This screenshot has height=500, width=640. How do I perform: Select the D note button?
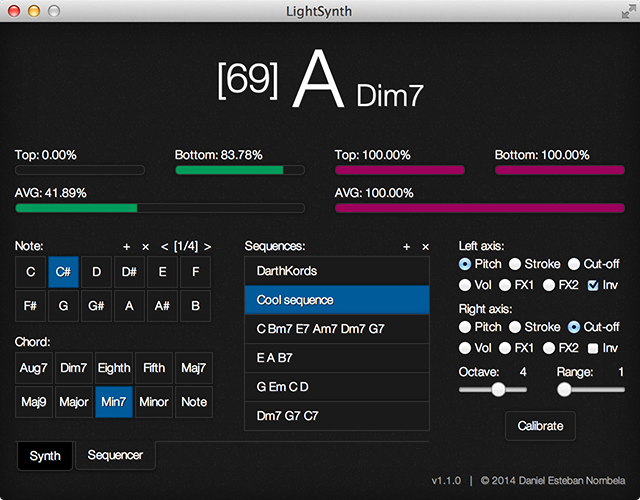click(96, 272)
